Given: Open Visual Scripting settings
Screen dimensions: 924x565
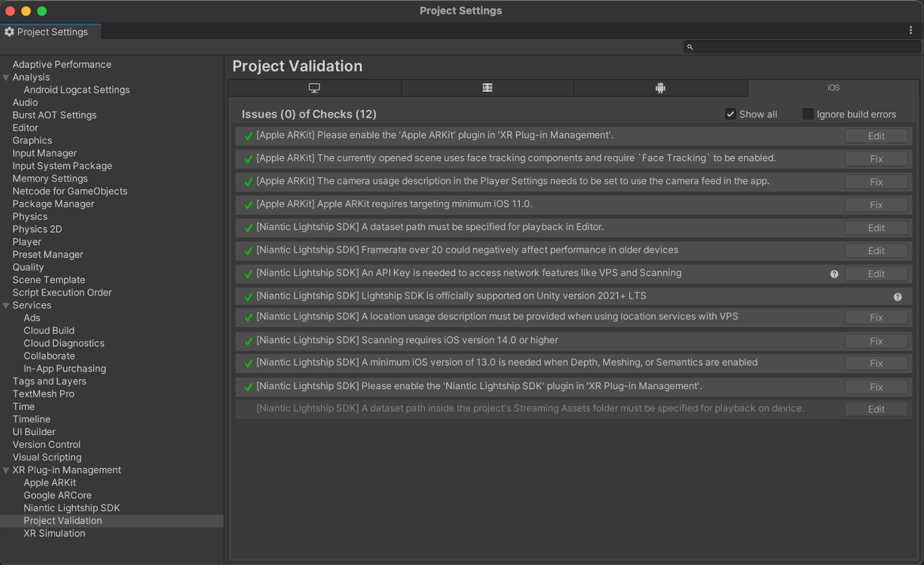Looking at the screenshot, I should click(47, 457).
